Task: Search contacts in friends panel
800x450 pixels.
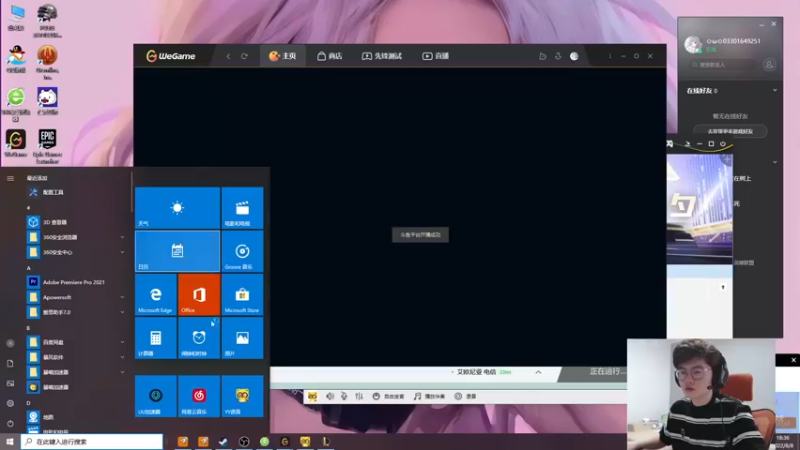Action: coord(722,65)
